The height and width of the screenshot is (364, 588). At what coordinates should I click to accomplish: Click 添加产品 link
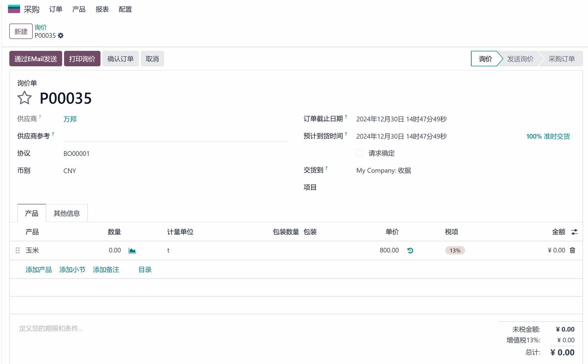(39, 269)
